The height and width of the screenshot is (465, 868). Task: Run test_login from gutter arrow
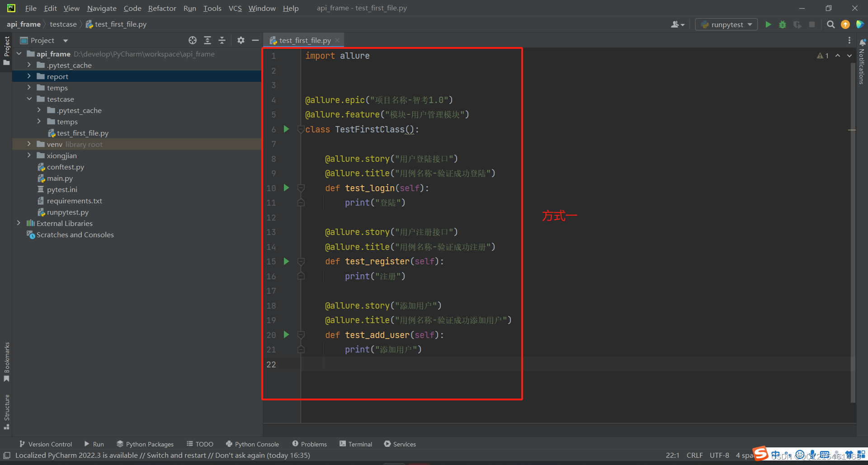[286, 188]
